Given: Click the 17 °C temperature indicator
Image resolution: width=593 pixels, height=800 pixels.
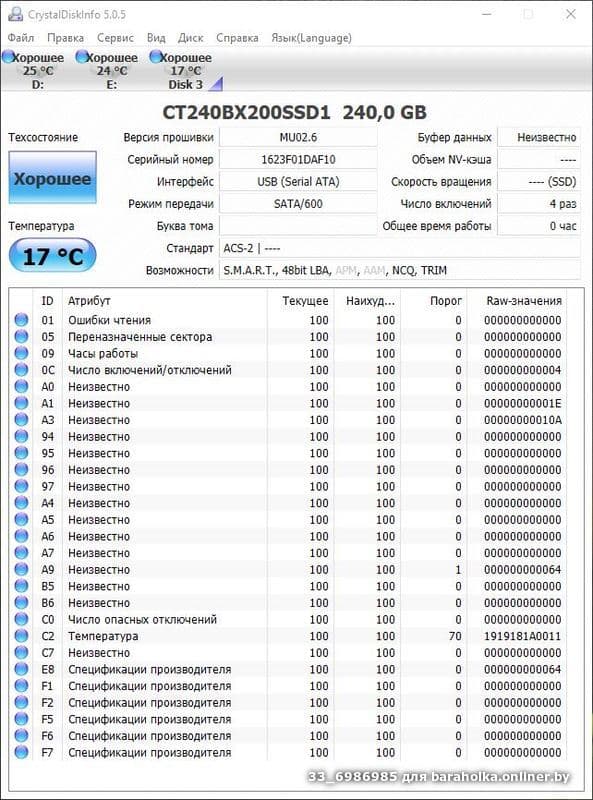Looking at the screenshot, I should [53, 255].
